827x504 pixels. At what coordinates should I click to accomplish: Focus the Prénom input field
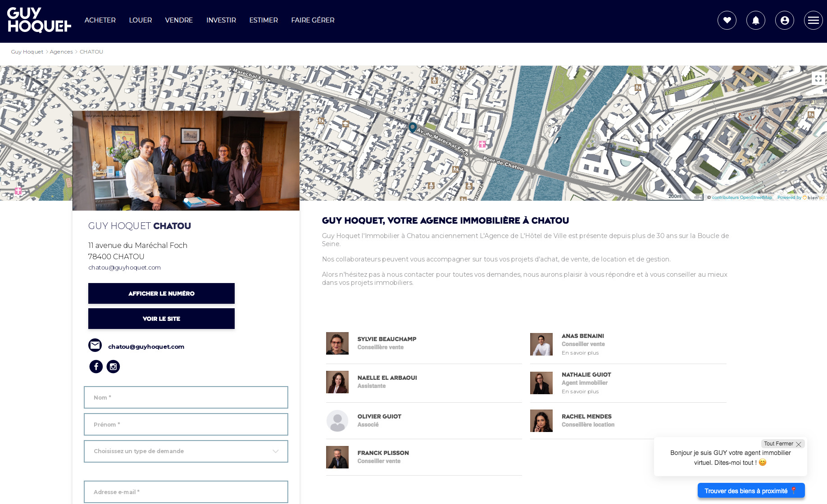tap(186, 424)
